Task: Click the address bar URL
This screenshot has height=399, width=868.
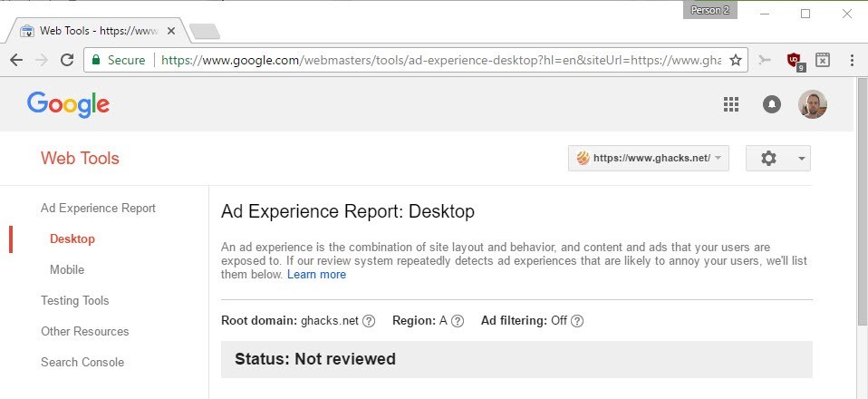Action: [440, 60]
